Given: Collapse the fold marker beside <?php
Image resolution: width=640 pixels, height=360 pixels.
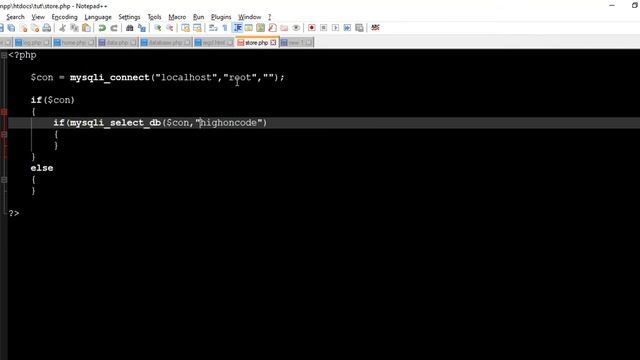Looking at the screenshot, I should (x=4, y=55).
